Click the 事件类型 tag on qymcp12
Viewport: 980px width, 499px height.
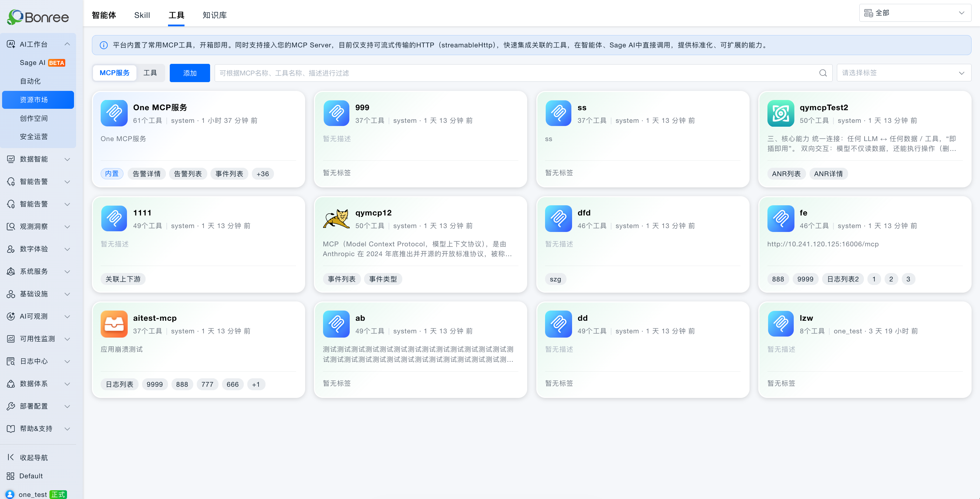point(383,279)
